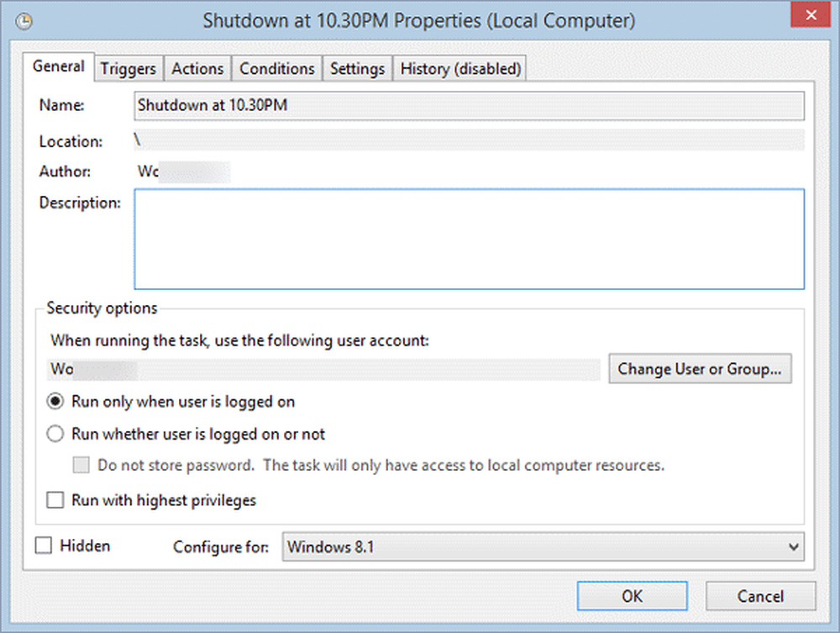
Task: Check the Hidden checkbox
Action: pos(44,546)
